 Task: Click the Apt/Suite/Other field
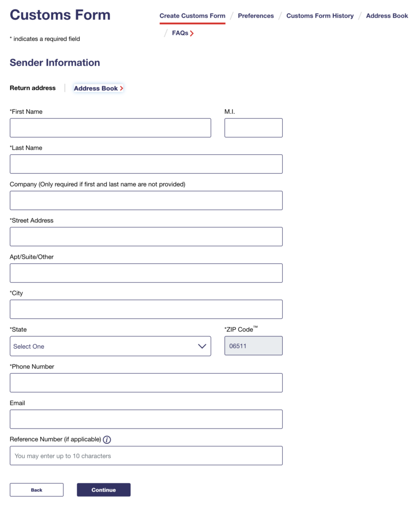pyautogui.click(x=146, y=273)
